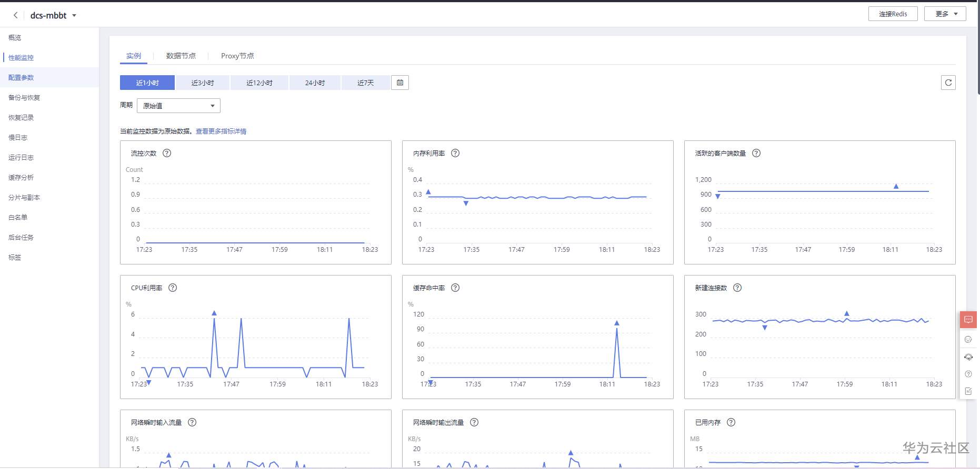The width and height of the screenshot is (980, 469).
Task: Click the 连接Redis button
Action: [x=893, y=14]
